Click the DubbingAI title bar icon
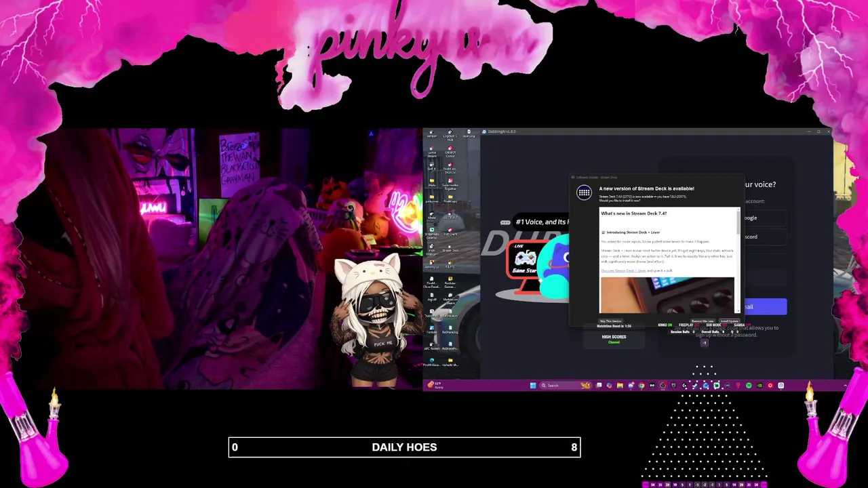 pyautogui.click(x=484, y=131)
